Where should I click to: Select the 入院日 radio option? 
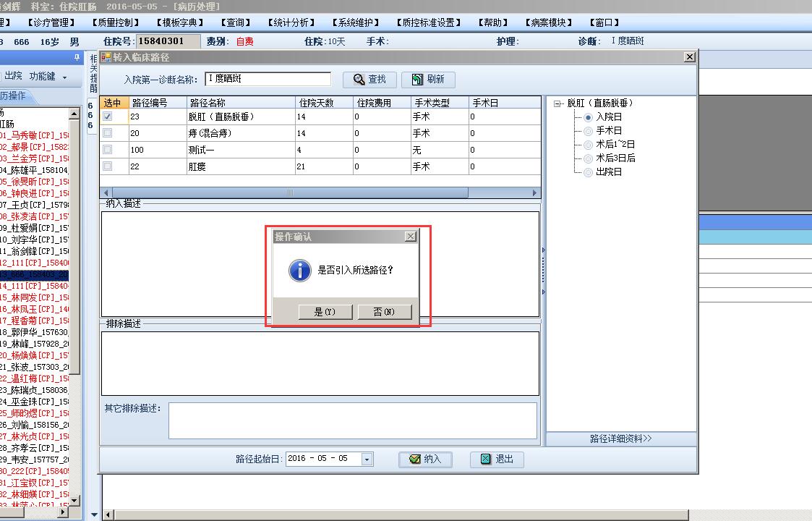588,118
